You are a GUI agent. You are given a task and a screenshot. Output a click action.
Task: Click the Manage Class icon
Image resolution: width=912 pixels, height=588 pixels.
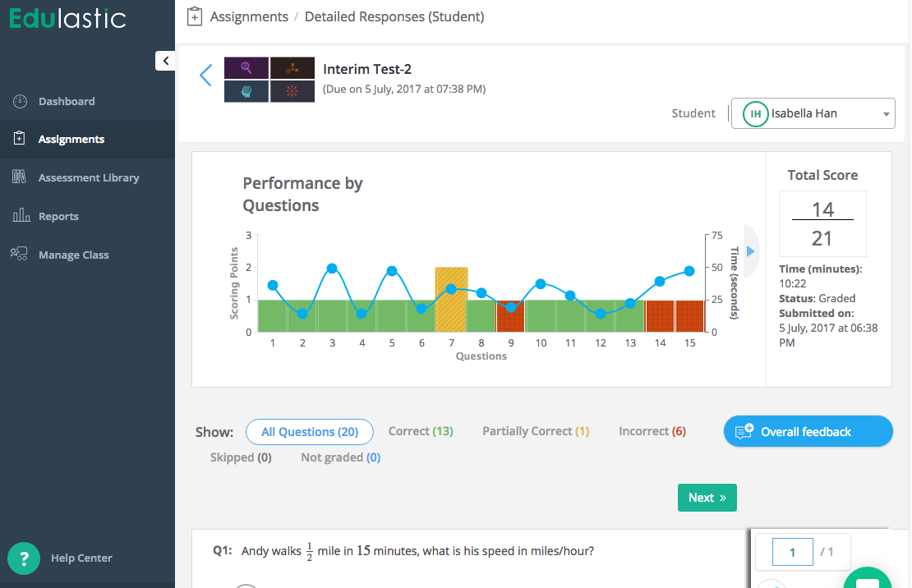coord(20,254)
